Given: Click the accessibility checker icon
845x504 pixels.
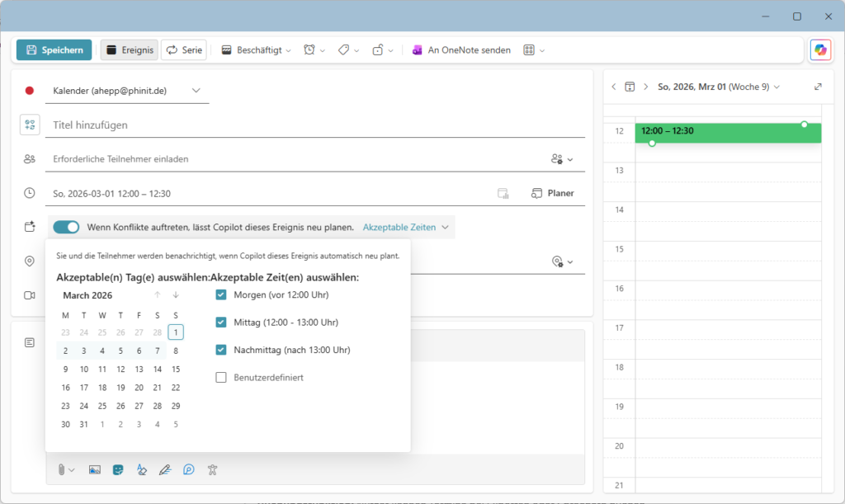Looking at the screenshot, I should point(212,470).
